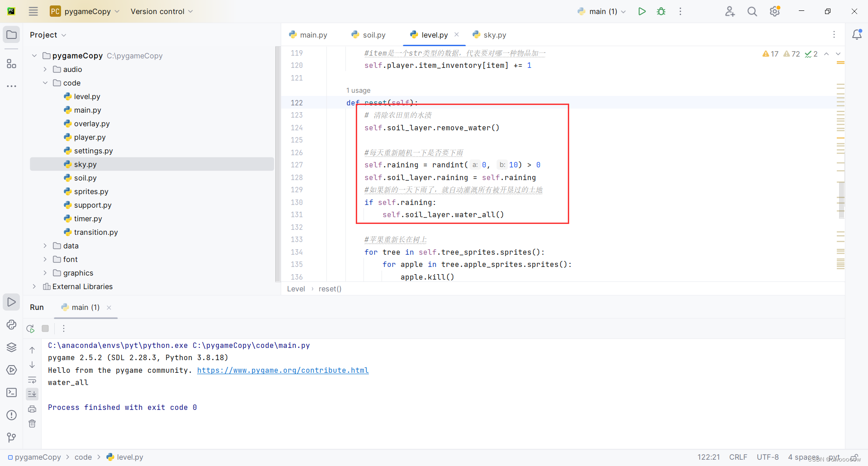Viewport: 868px width, 466px height.
Task: Click the editor vertical scrollbar thumb
Action: pyautogui.click(x=841, y=200)
